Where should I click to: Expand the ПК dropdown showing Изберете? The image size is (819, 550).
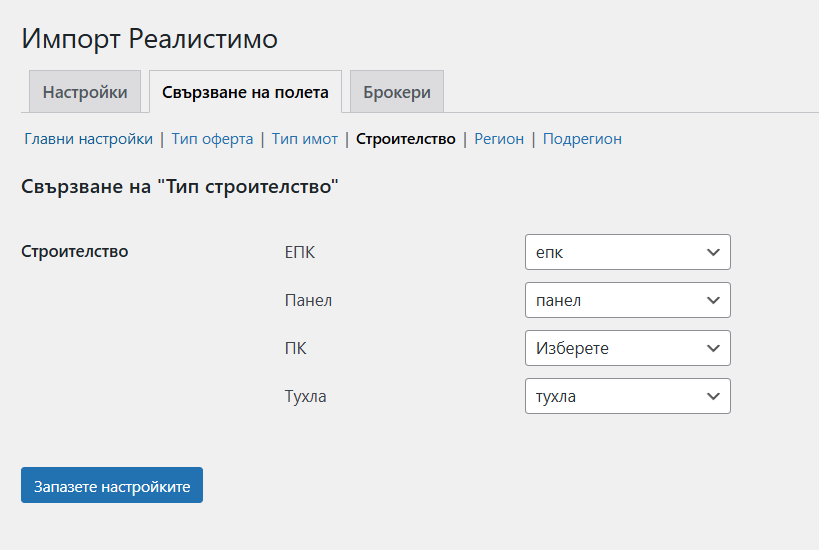pyautogui.click(x=627, y=348)
